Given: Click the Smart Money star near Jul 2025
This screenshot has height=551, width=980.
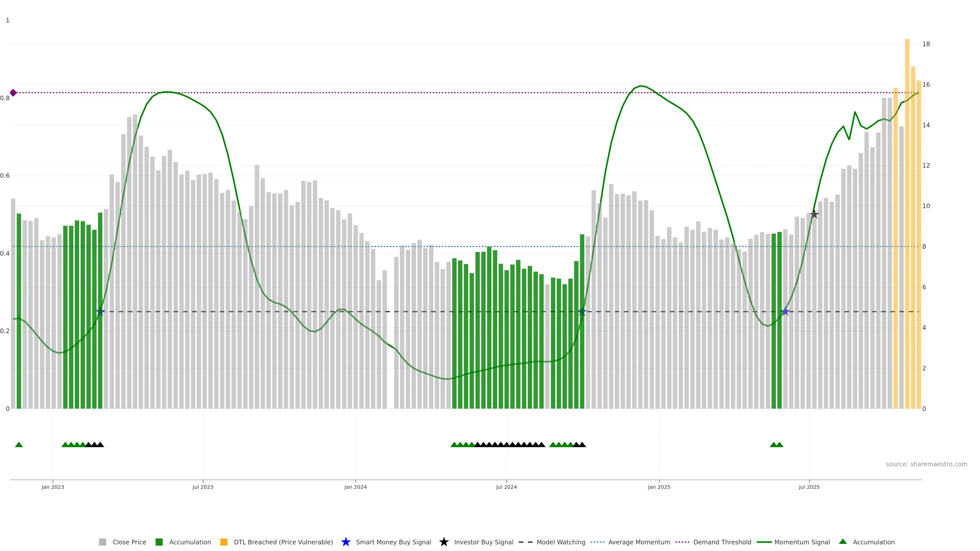Looking at the screenshot, I should click(785, 312).
